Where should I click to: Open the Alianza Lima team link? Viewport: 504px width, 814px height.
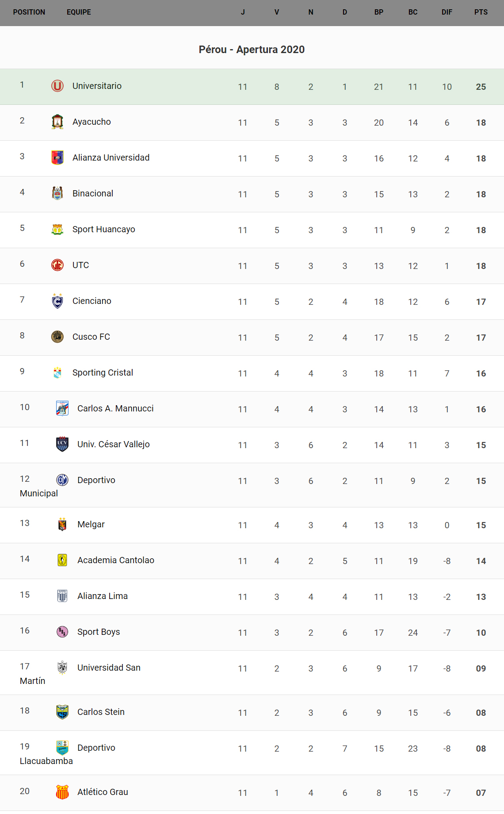click(102, 596)
